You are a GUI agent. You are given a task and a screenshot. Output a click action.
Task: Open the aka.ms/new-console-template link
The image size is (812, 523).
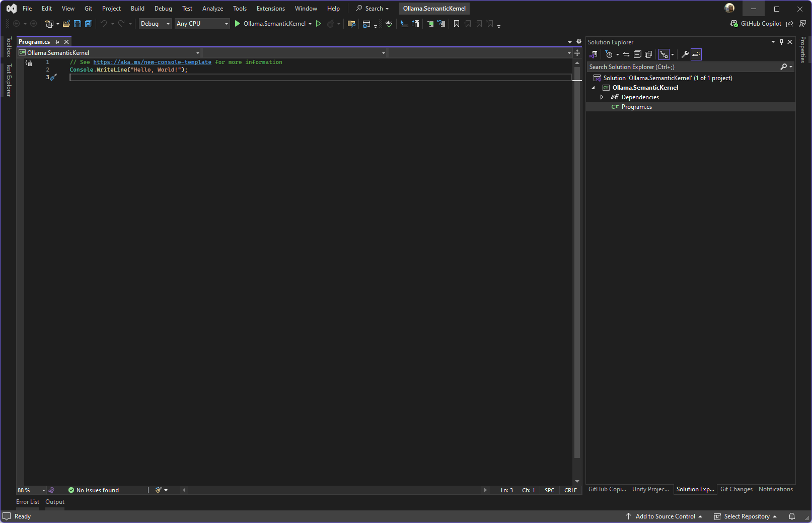(x=152, y=62)
